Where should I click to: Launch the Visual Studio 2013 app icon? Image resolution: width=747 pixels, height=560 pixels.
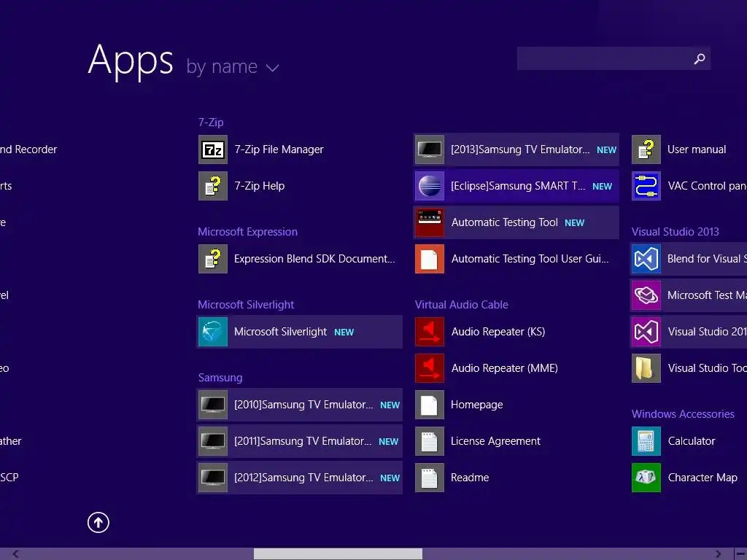tap(646, 332)
